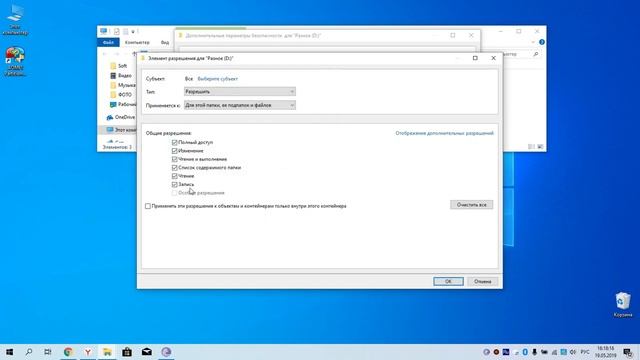The image size is (640, 360).
Task: Select the colorful desktop shortcut below Этот компьютер
Action: [x=15, y=61]
